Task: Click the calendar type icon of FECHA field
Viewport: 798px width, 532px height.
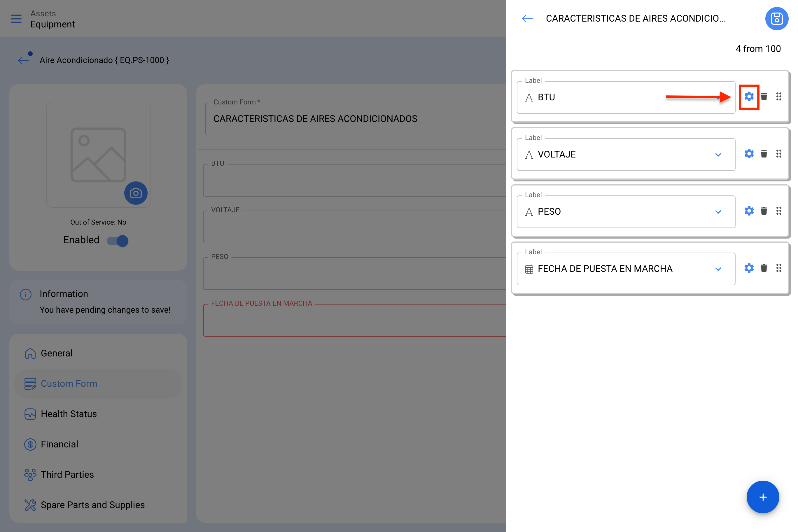Action: point(529,269)
